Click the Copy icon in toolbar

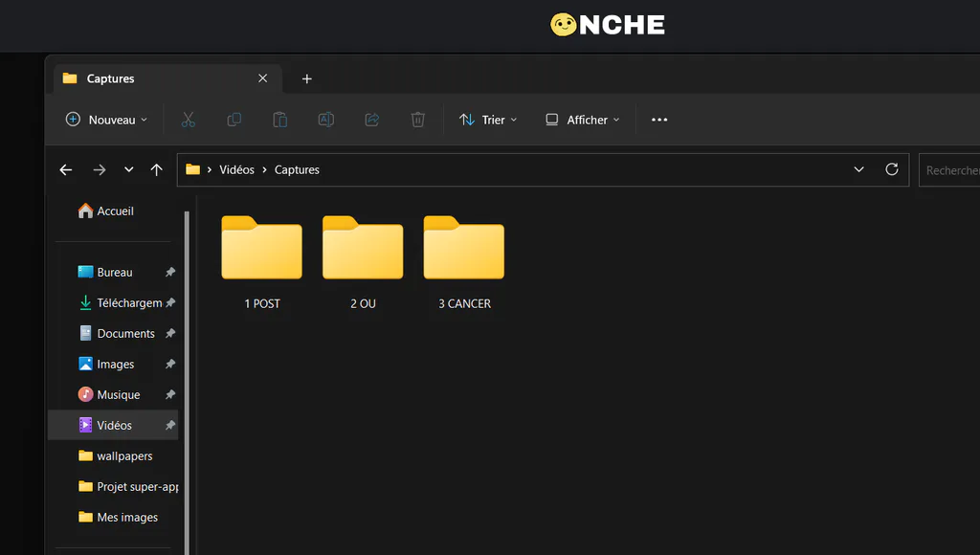(x=234, y=120)
